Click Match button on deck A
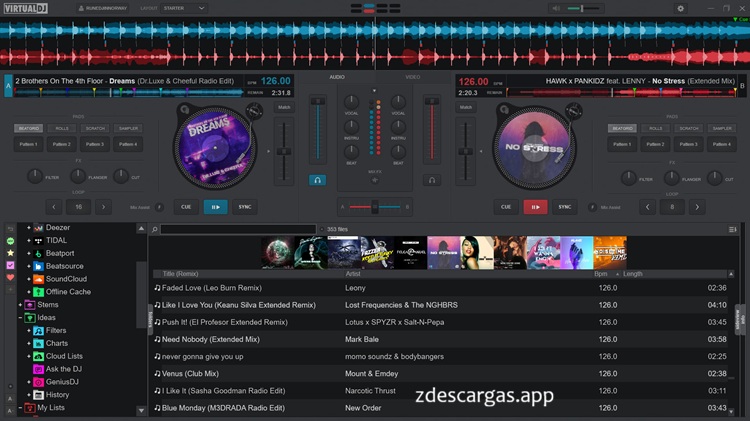 pyautogui.click(x=284, y=107)
